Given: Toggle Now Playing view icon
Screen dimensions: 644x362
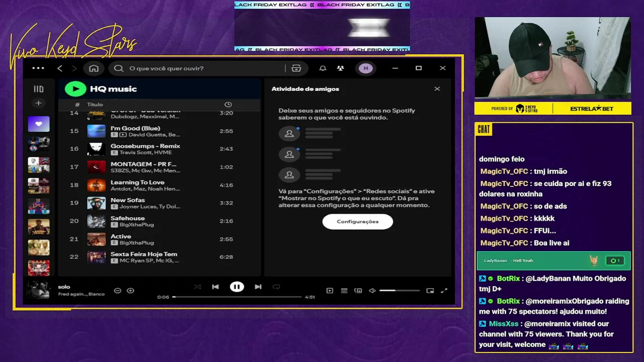Looking at the screenshot, I should click(x=330, y=291).
